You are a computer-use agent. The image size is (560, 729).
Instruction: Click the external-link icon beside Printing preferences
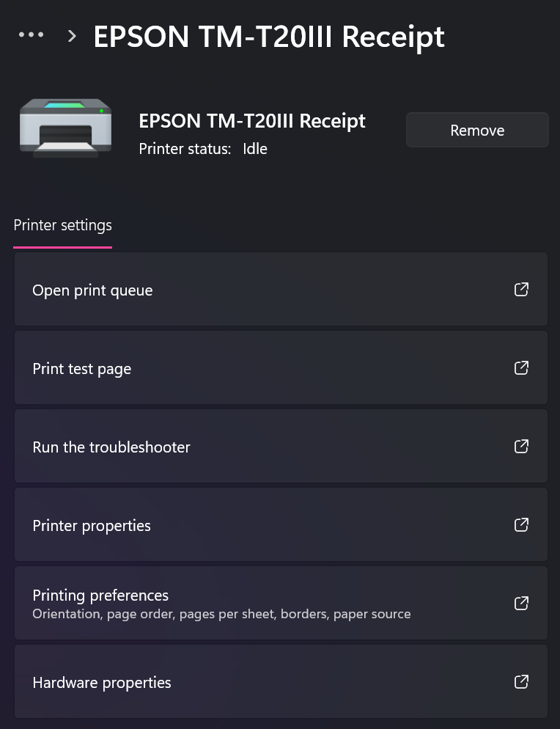pos(521,603)
